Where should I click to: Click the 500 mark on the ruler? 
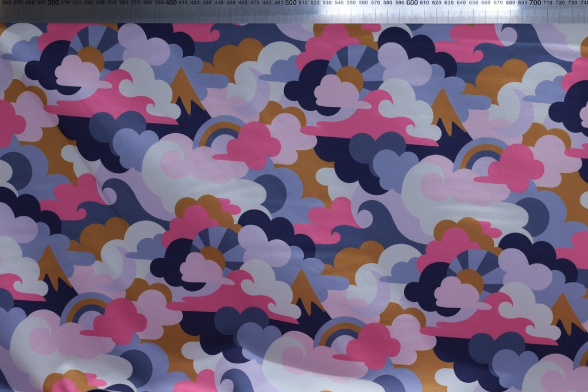(291, 3)
